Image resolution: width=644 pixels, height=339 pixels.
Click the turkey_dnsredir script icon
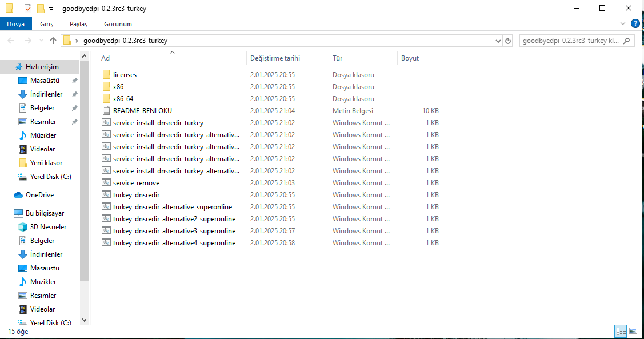click(106, 194)
